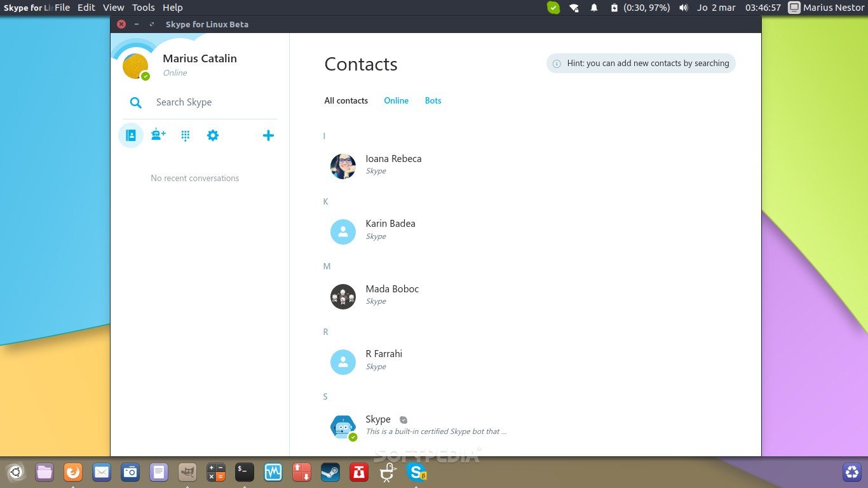
Task: Open the red download app in the dock
Action: 359,472
